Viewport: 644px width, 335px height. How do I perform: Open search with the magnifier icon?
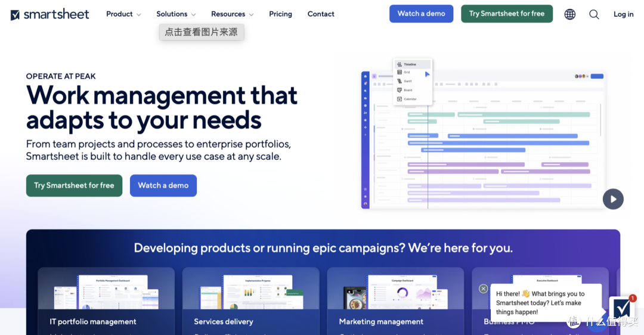coord(594,14)
